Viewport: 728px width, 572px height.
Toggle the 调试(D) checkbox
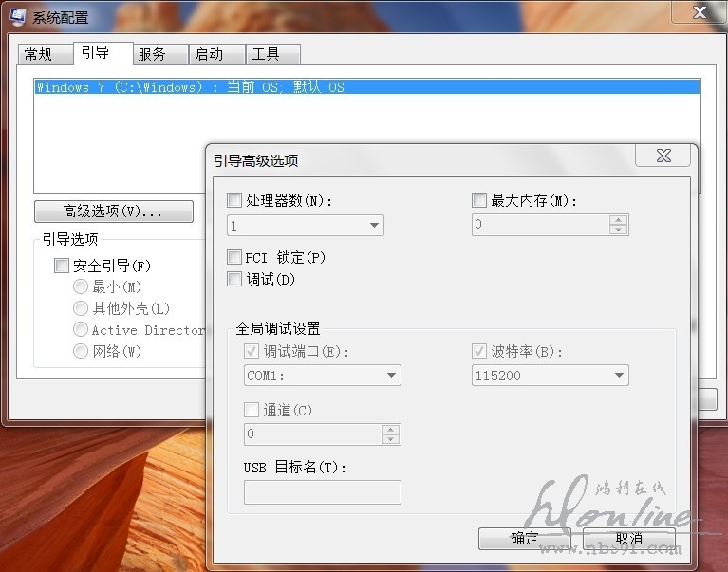[234, 279]
